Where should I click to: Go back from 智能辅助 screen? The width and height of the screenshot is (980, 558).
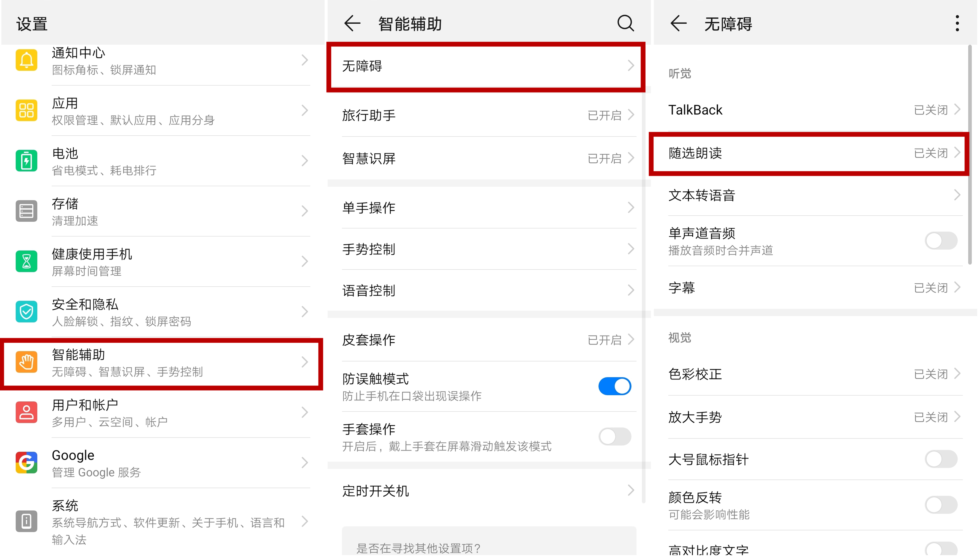pos(352,23)
